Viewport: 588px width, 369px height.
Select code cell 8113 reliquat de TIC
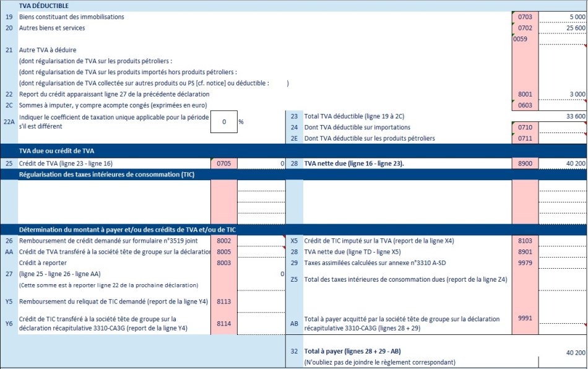coord(223,302)
